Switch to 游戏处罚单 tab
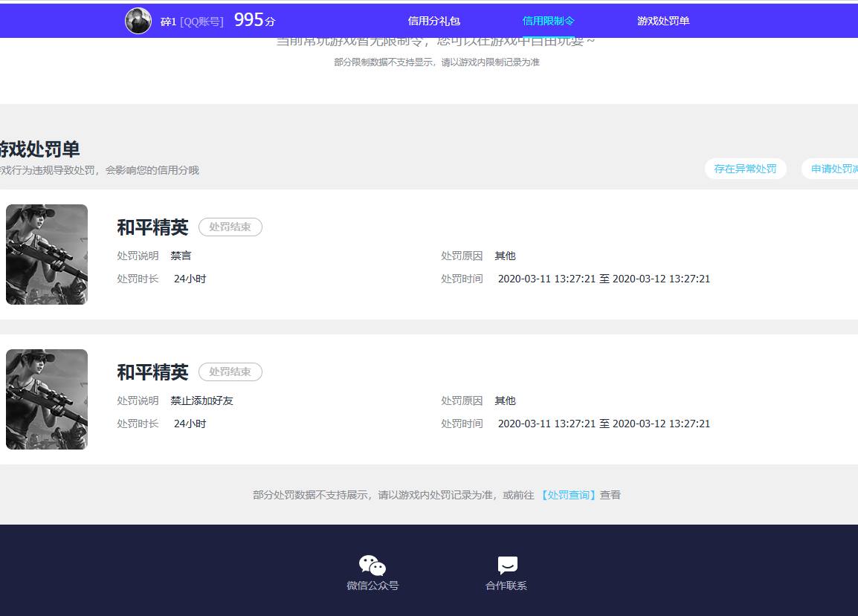This screenshot has height=616, width=858. pyautogui.click(x=663, y=21)
